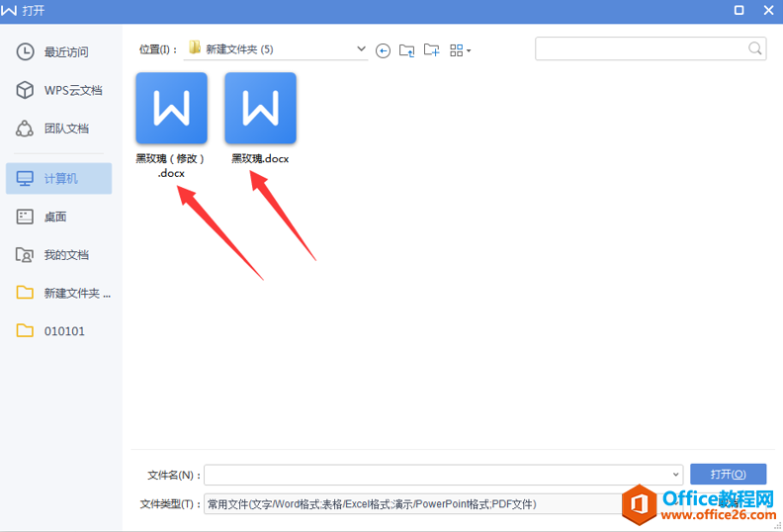
Task: Click the desktop icon beside 桌面
Action: [x=25, y=217]
